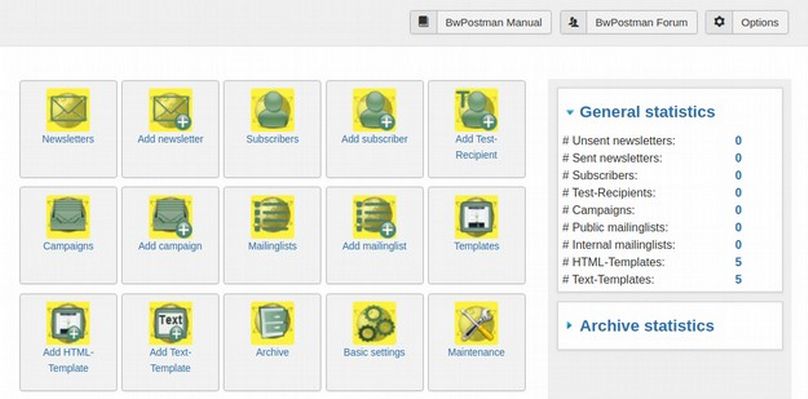Open the Campaigns tray icon
808x399 pixels.
(x=68, y=217)
